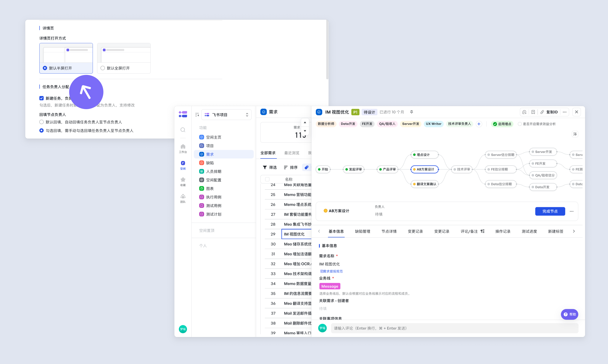
Task: Select 勾选回填 radio option
Action: point(42,130)
